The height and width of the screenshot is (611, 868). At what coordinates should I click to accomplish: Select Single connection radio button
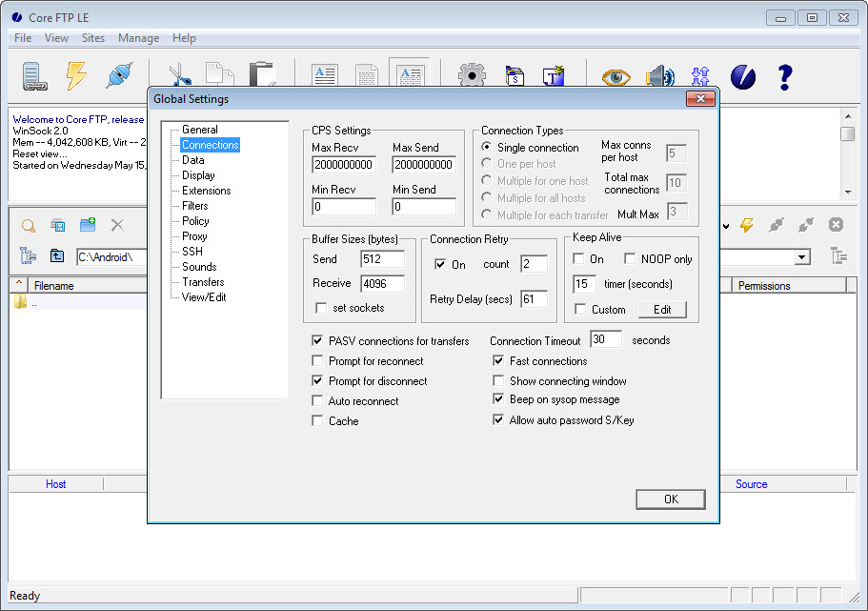pos(486,147)
